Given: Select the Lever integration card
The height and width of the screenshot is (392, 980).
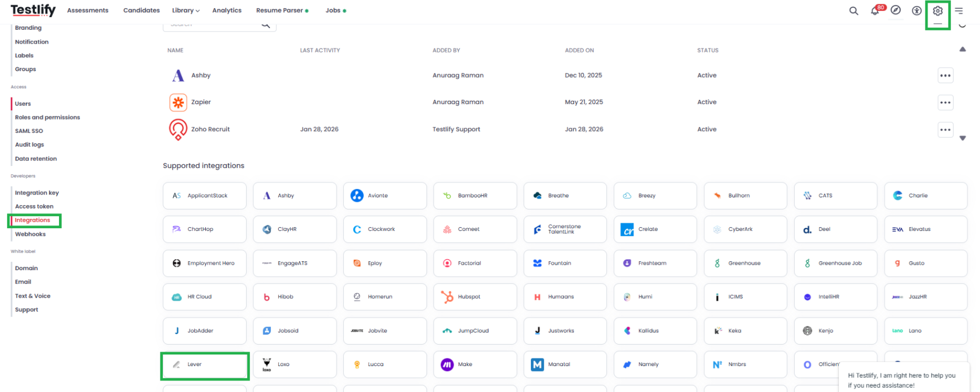Looking at the screenshot, I should pyautogui.click(x=205, y=364).
